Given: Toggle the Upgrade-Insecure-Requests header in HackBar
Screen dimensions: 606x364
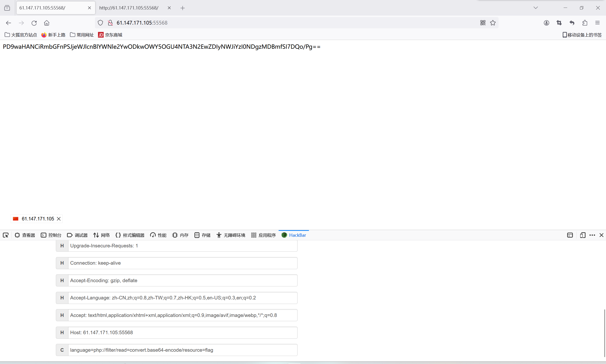Looking at the screenshot, I should tap(62, 246).
